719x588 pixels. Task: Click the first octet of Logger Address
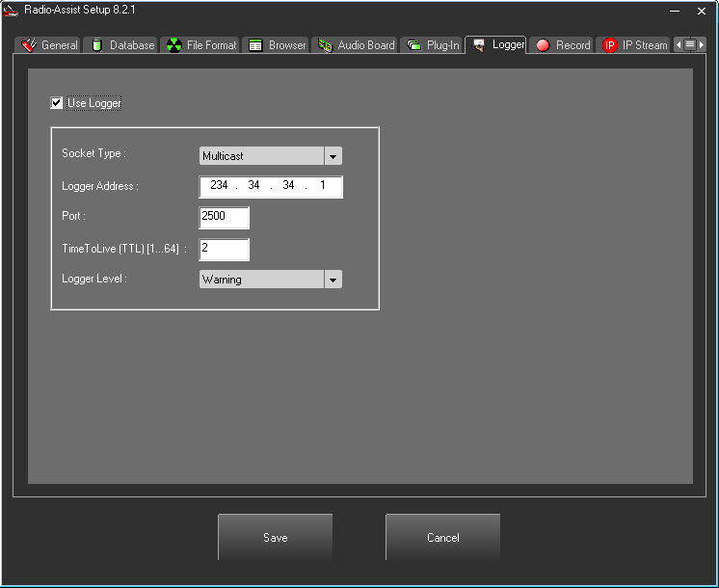coord(219,186)
